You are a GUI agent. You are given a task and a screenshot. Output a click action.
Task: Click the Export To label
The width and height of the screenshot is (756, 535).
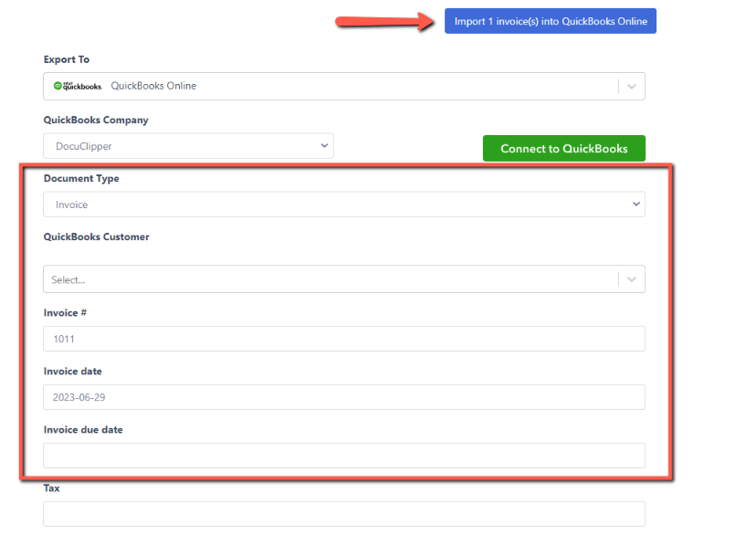point(67,59)
